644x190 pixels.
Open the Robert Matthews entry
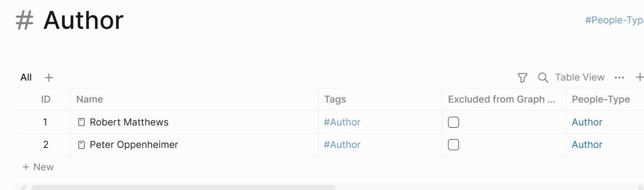point(129,122)
